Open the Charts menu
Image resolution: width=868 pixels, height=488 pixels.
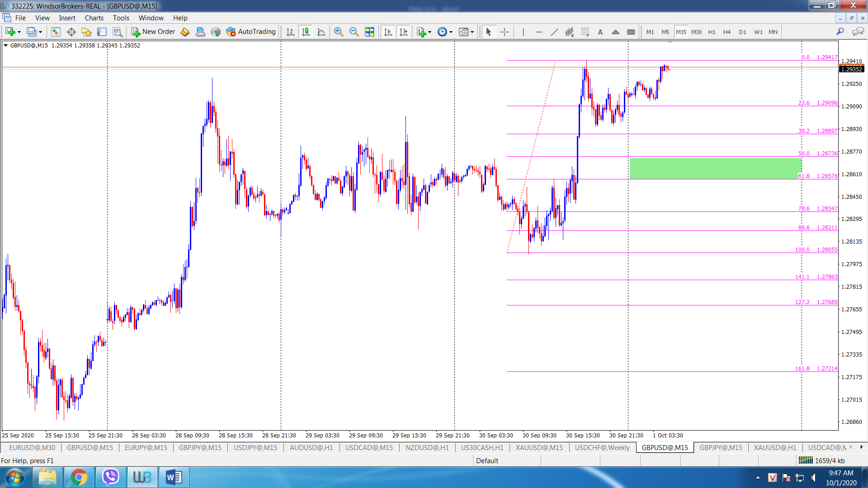point(94,18)
